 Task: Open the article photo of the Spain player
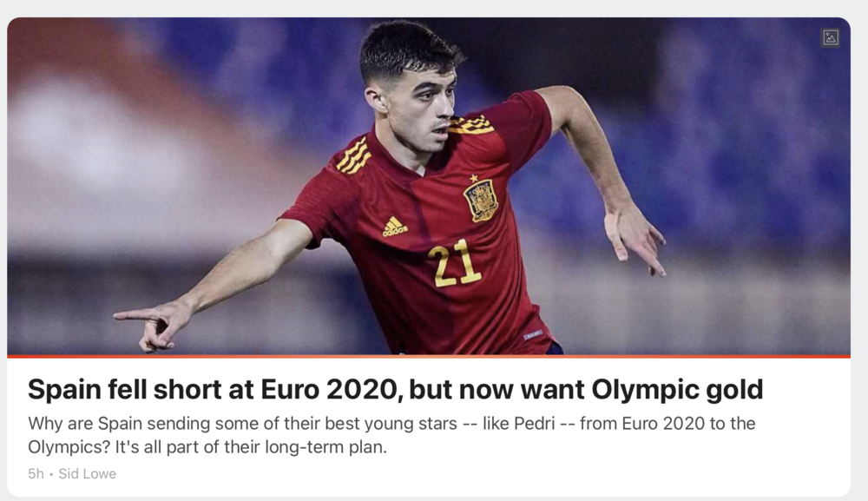(429, 186)
